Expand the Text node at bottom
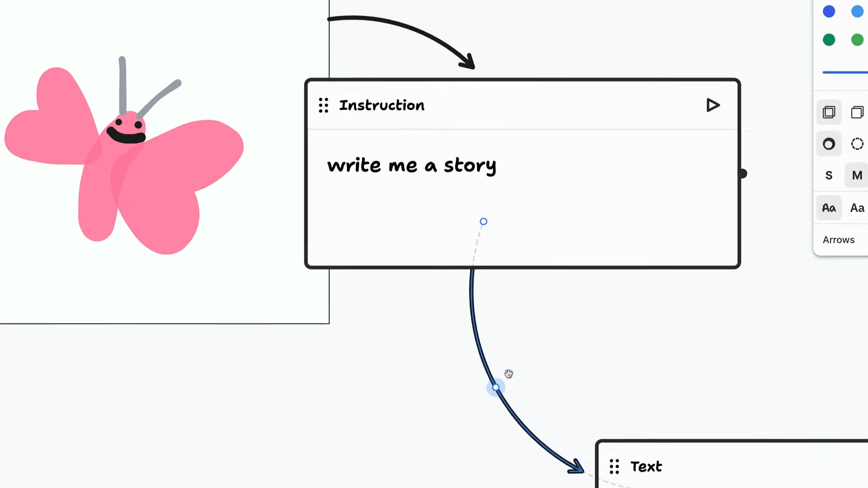Viewport: 868px width, 488px height. 645,466
